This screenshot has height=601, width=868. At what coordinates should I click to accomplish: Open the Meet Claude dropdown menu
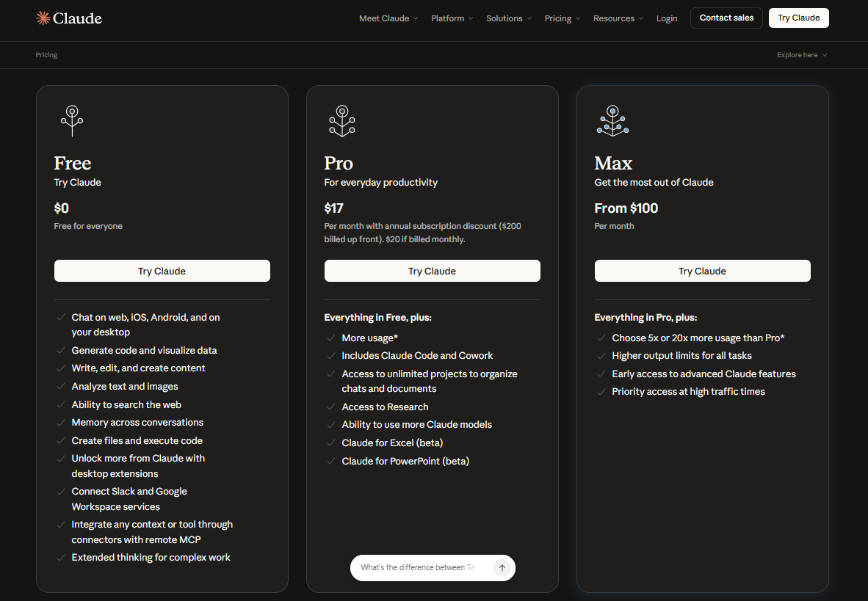coord(388,18)
